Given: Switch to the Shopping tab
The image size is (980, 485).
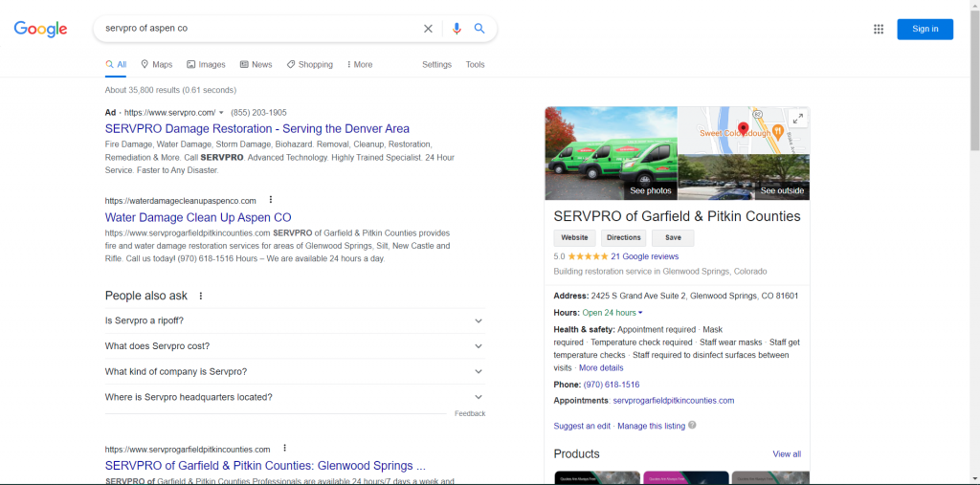Looking at the screenshot, I should tap(310, 64).
